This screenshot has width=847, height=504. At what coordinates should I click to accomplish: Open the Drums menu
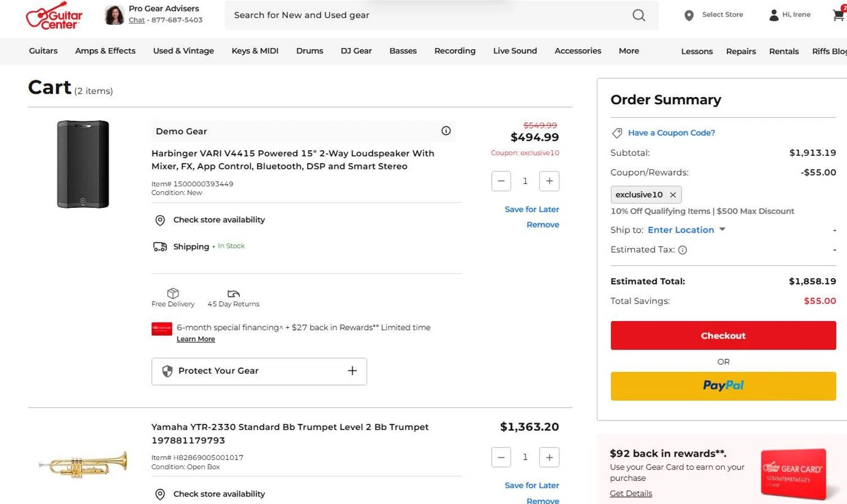(x=310, y=51)
